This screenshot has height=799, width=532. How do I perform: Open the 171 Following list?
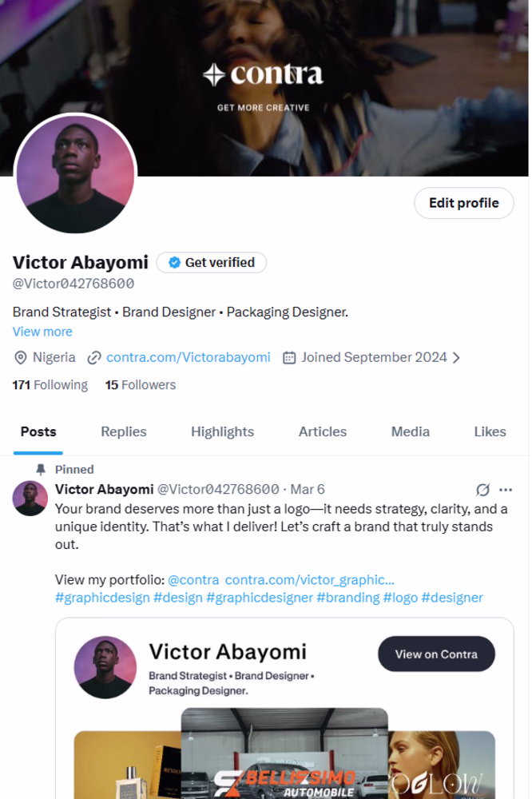[x=50, y=385]
